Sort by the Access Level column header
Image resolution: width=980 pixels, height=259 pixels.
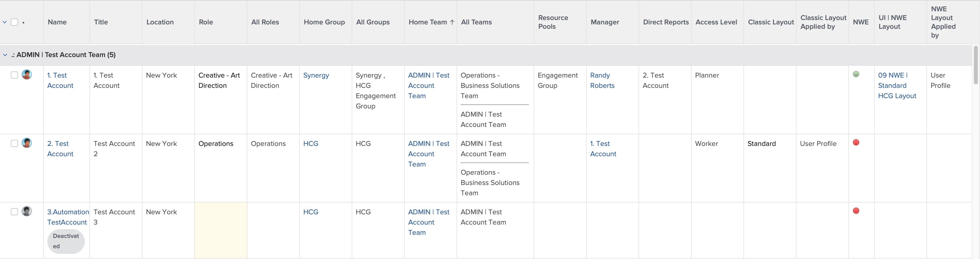716,22
